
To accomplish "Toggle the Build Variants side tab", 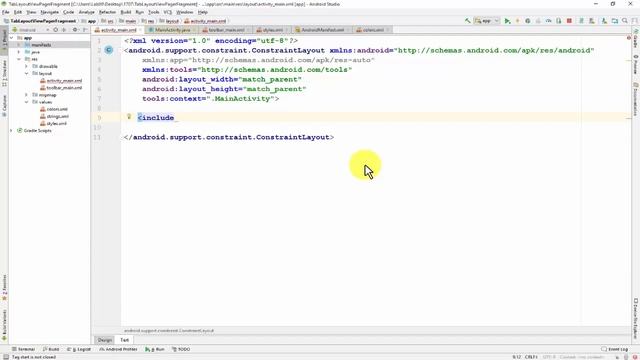I will [4, 325].
